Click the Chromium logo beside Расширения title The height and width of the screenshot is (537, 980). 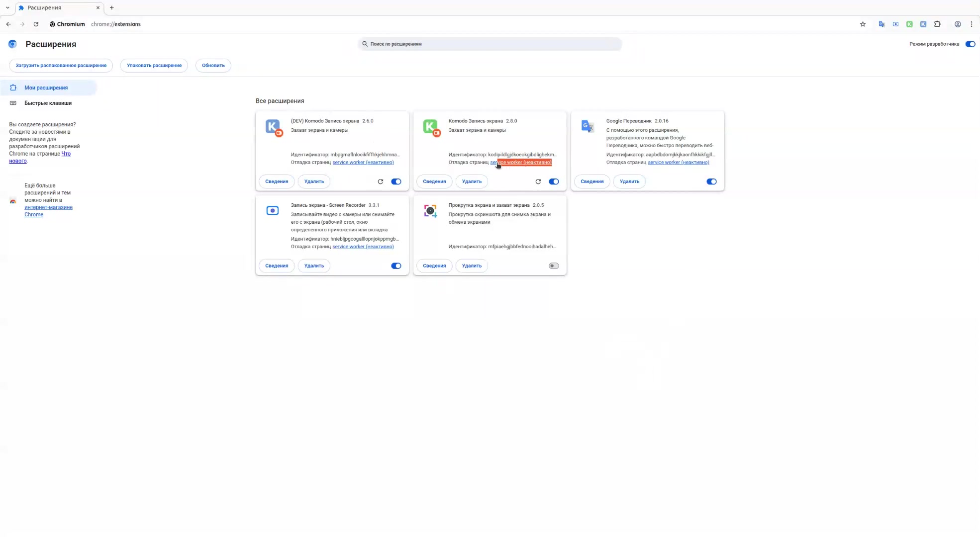(x=13, y=44)
